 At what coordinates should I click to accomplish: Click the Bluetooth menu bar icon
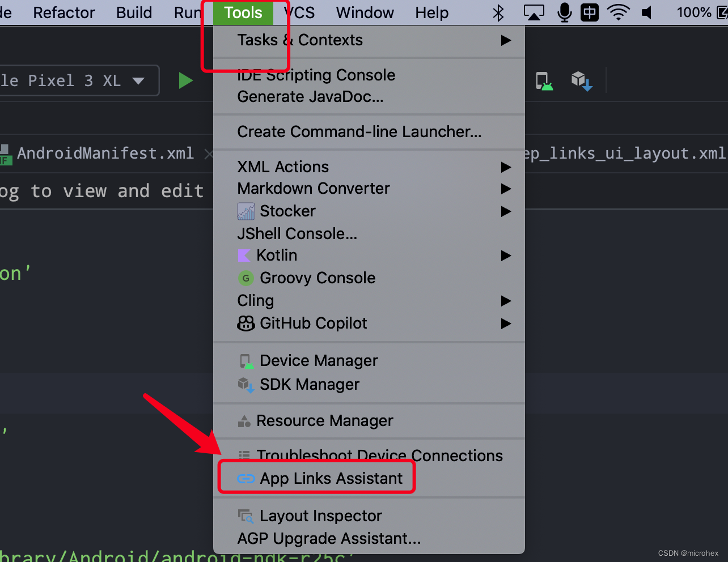498,12
